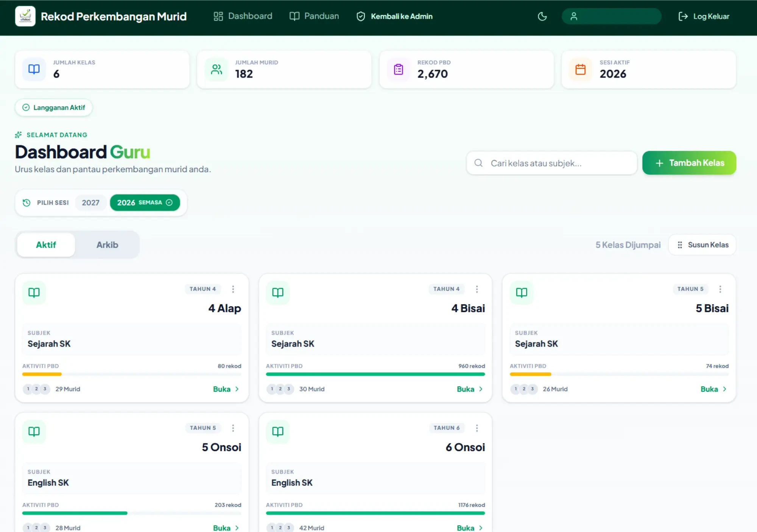The height and width of the screenshot is (532, 757).
Task: Click the TAHUN 4 badge on 4 Bisai card
Action: [446, 289]
